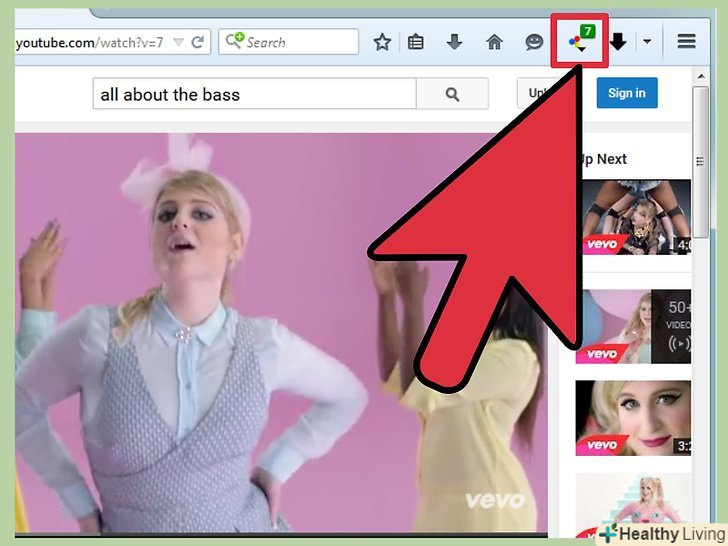The height and width of the screenshot is (546, 728).
Task: Click the browser address bar URL
Action: click(x=90, y=43)
